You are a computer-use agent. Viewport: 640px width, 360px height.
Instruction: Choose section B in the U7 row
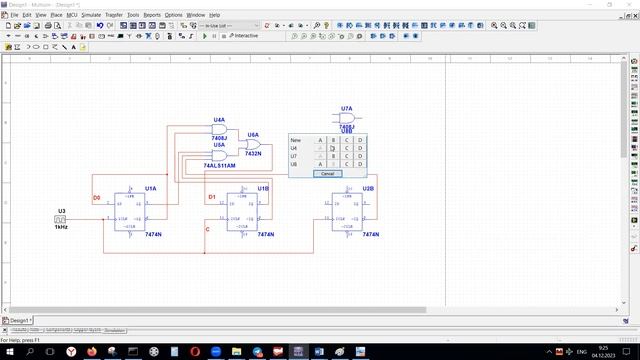pyautogui.click(x=333, y=156)
